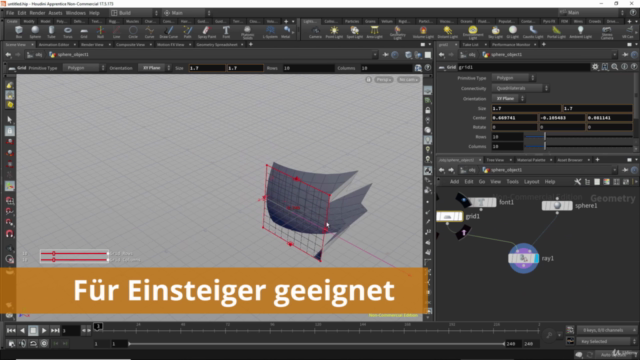The width and height of the screenshot is (640, 360).
Task: Open the Windows menu
Action: tap(76, 13)
